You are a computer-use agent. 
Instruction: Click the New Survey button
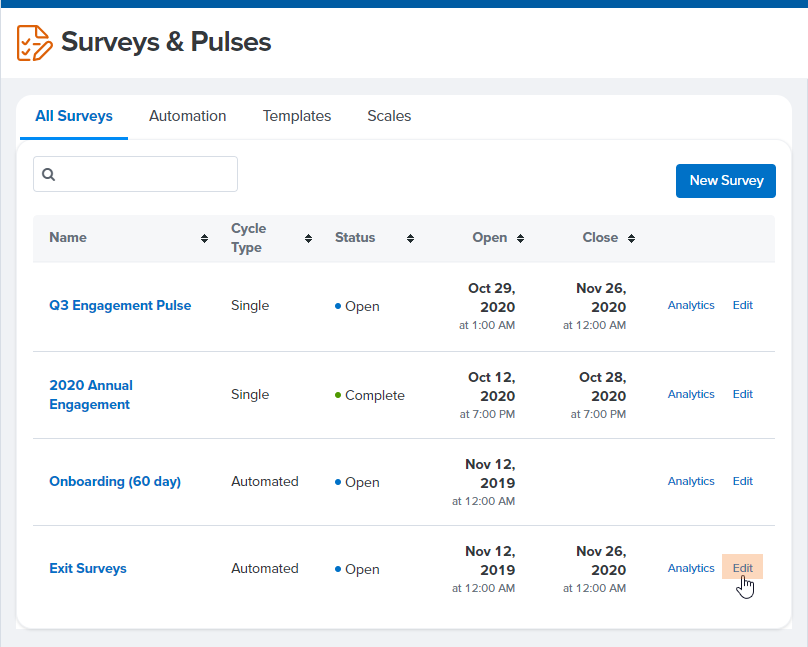tap(725, 180)
